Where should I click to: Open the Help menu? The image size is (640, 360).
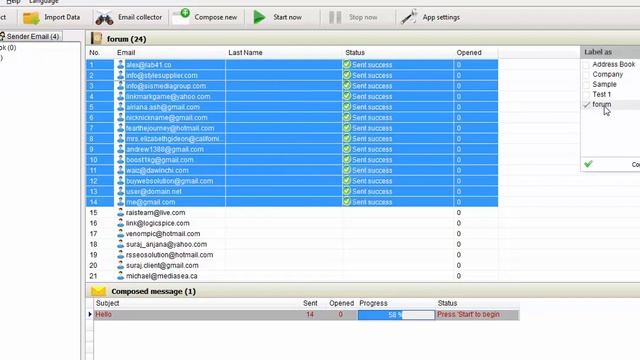(x=13, y=2)
